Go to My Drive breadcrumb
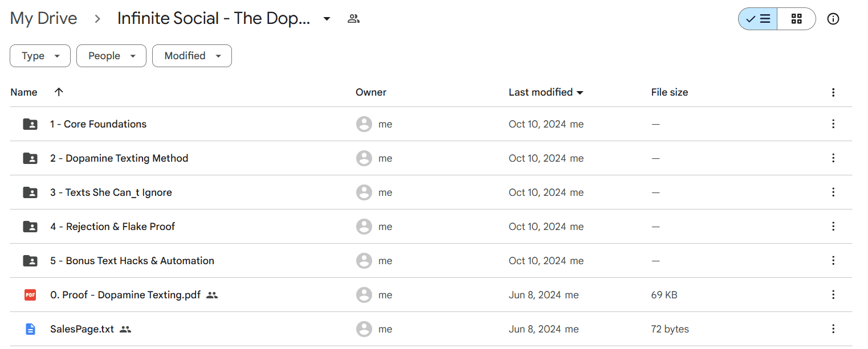The image size is (868, 349). (x=44, y=19)
